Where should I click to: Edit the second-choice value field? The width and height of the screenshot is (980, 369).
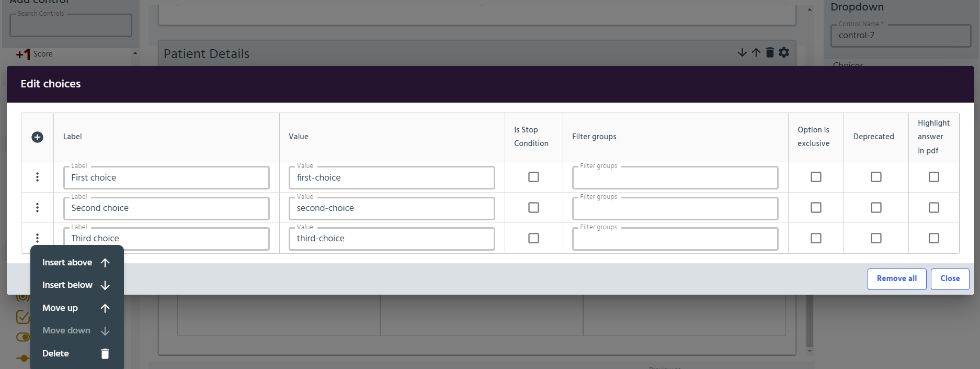392,208
